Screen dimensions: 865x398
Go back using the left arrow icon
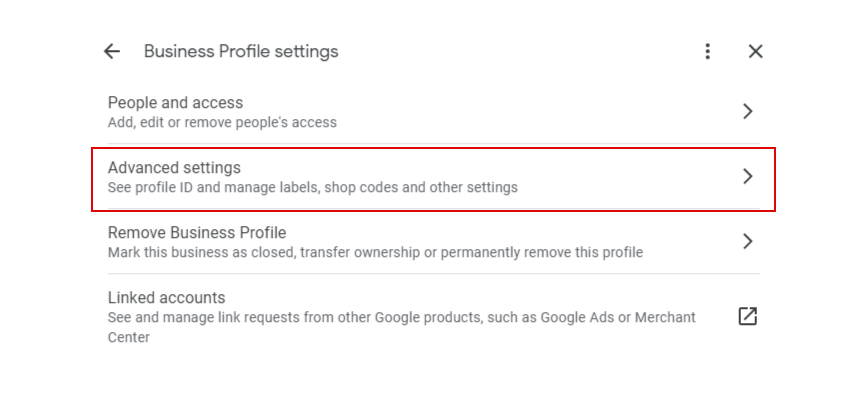pos(112,51)
